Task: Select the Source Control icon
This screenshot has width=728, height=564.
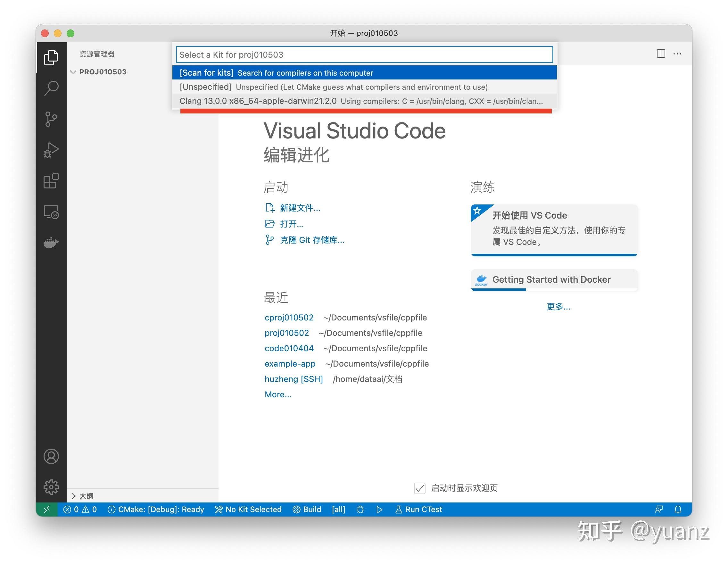Action: [51, 119]
